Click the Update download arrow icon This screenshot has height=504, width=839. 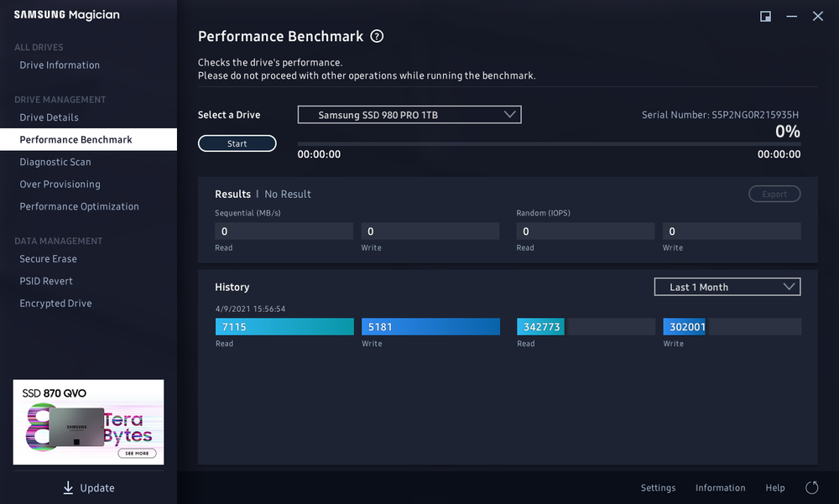68,488
